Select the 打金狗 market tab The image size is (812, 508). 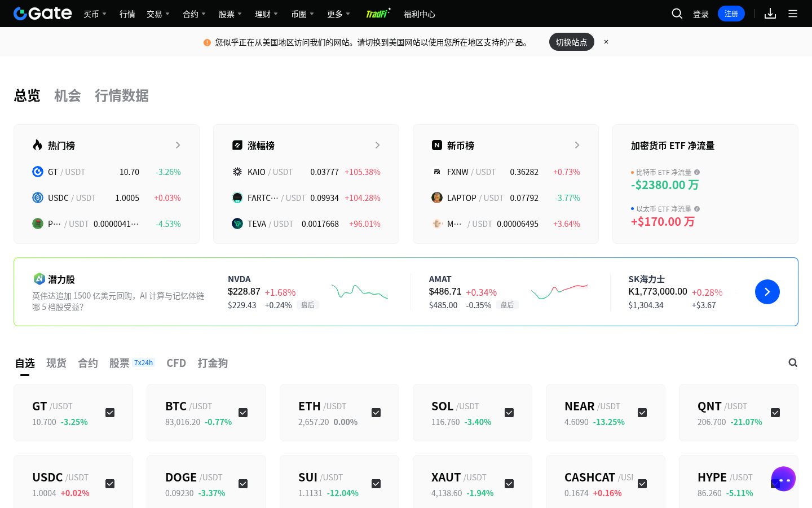[213, 363]
